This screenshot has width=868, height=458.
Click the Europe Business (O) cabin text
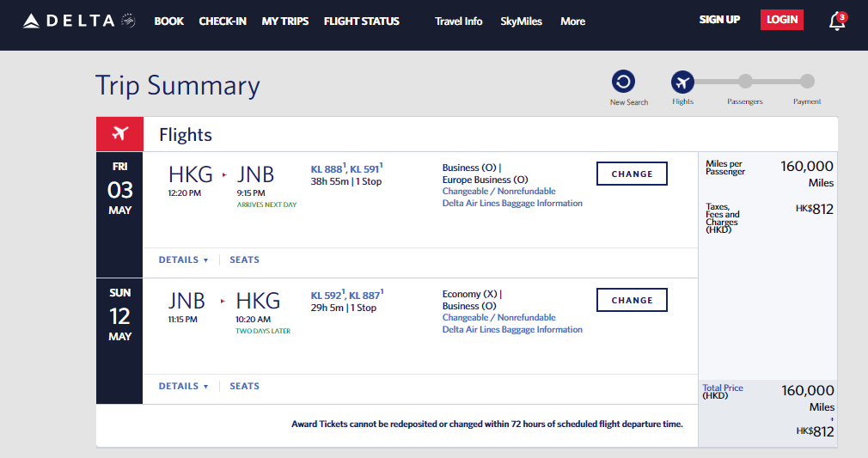click(485, 180)
